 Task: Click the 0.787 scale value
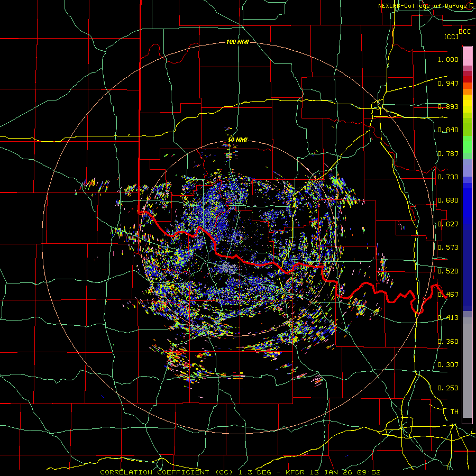[448, 153]
